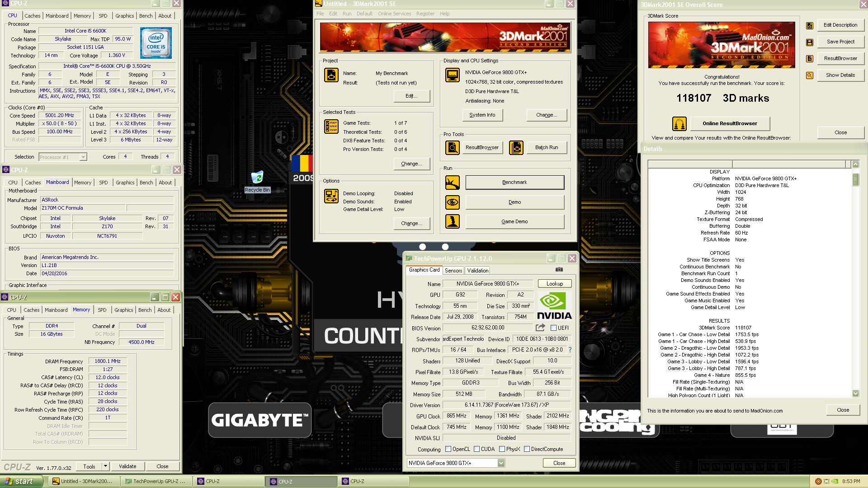Screen dimensions: 868x488
Task: Open the Processor #1 selection dropdown in CPU-Z
Action: coord(83,157)
